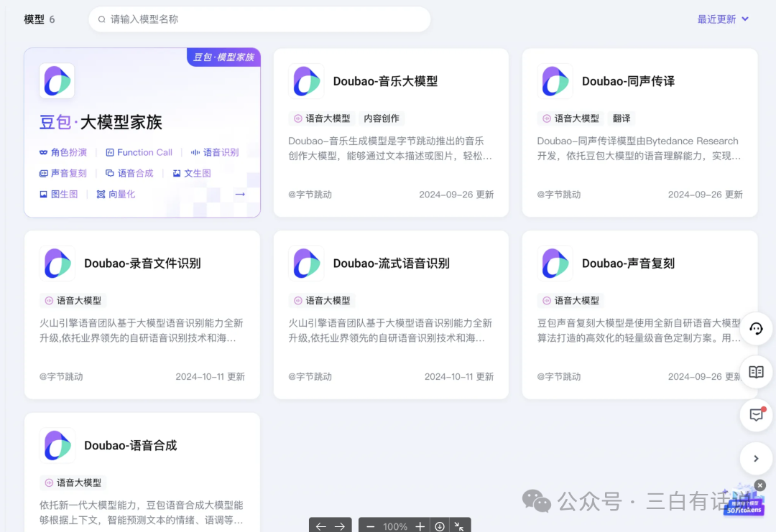This screenshot has width=776, height=532.
Task: Select the 语音合成 capability link
Action: (x=129, y=173)
